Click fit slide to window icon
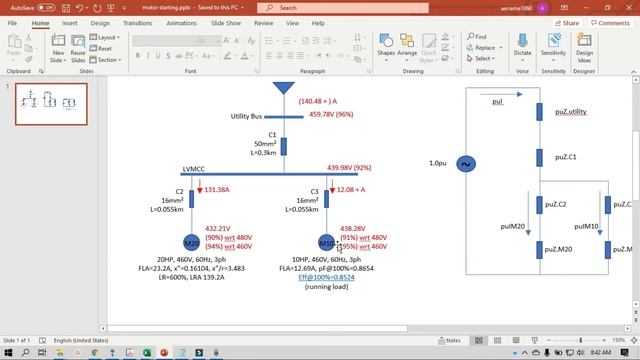The height and width of the screenshot is (360, 640). coord(634,340)
